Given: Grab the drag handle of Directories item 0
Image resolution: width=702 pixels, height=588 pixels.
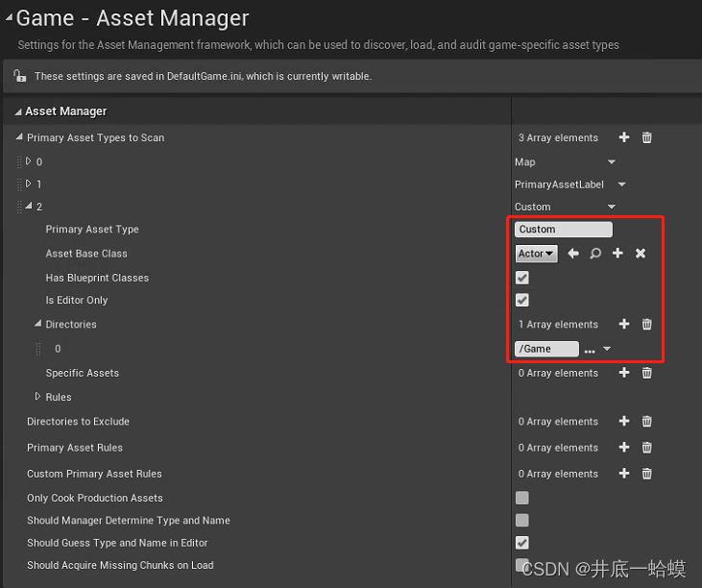Looking at the screenshot, I should point(38,349).
